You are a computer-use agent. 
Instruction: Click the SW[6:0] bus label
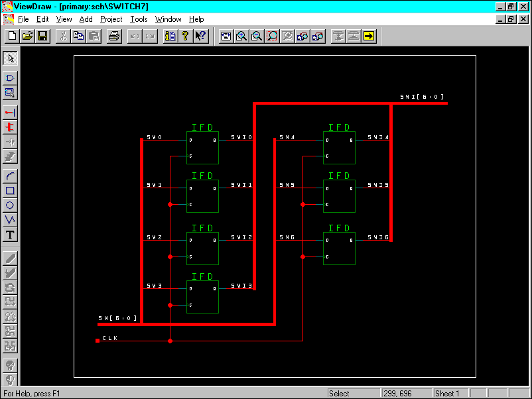pos(118,318)
